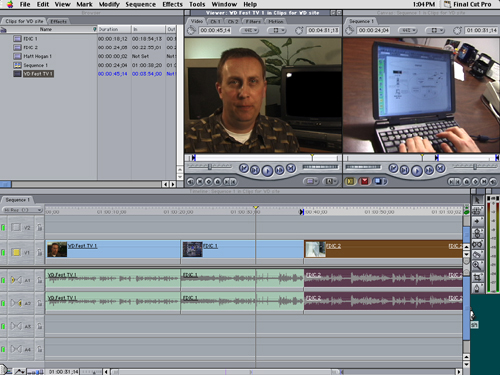Image resolution: width=500 pixels, height=375 pixels.
Task: Toggle the lock on track V1
Action: tap(40, 253)
